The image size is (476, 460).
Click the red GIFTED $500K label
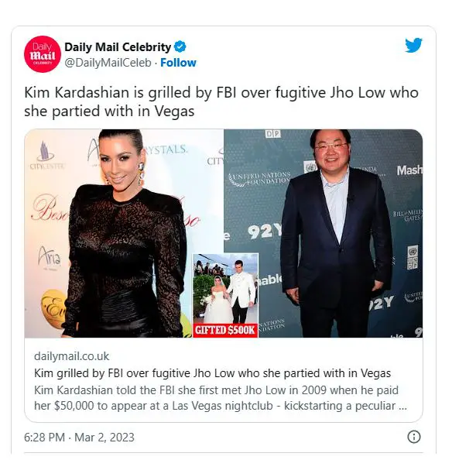[225, 330]
